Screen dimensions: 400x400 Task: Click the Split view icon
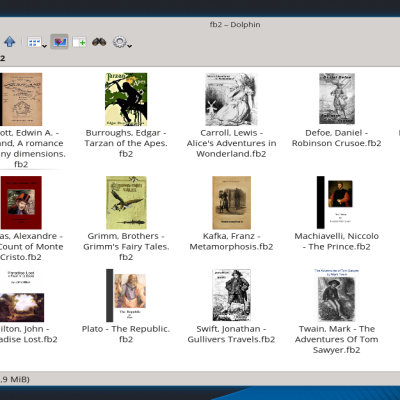(79, 42)
